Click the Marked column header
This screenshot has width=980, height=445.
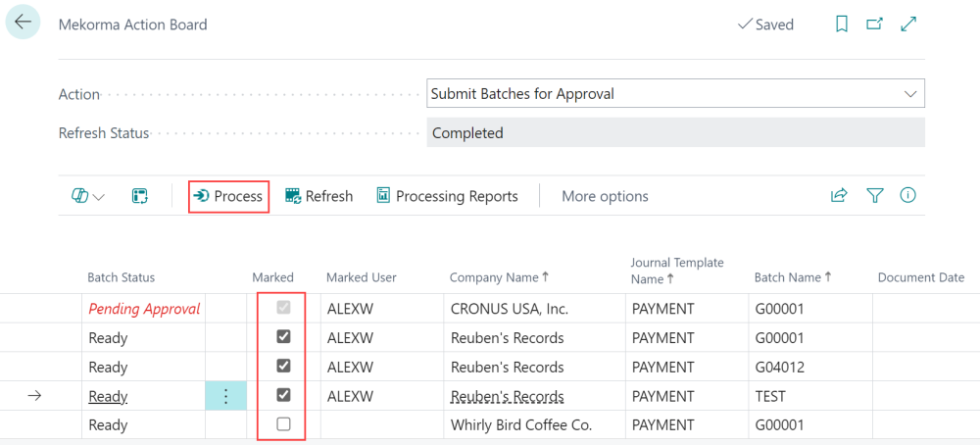[x=273, y=277]
